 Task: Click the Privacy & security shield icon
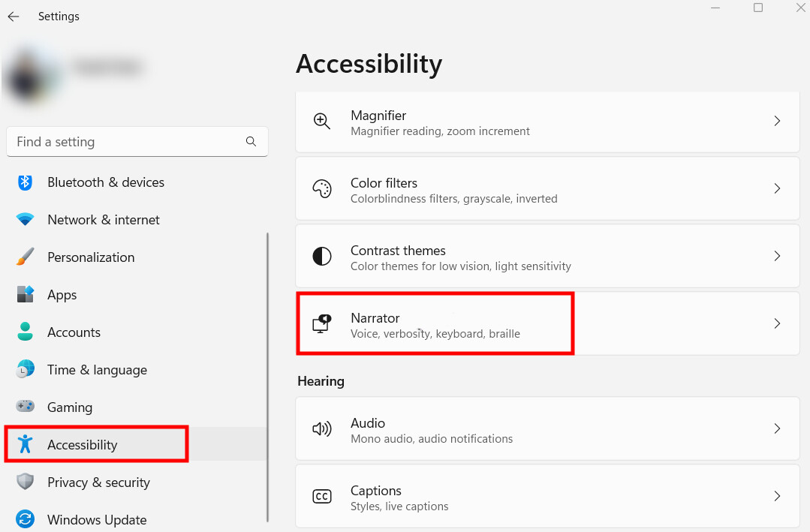[25, 482]
